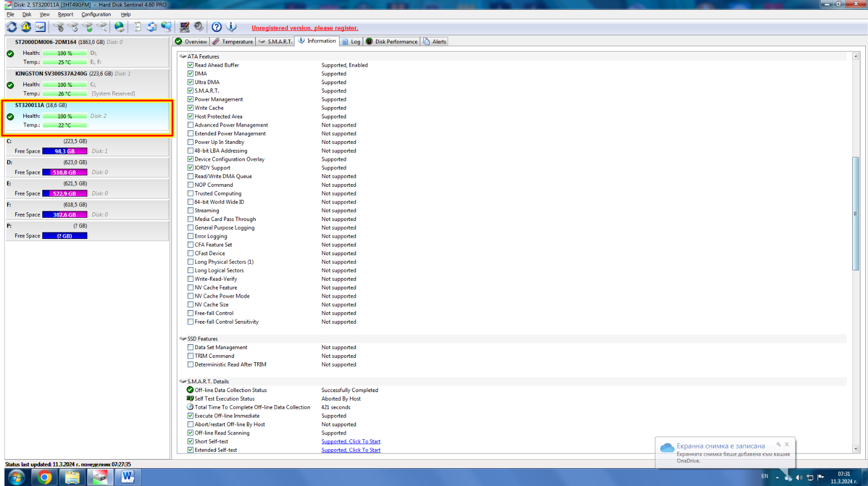Viewport: 868px width, 486px height.
Task: Click the document report toolbar icon
Action: [137, 27]
